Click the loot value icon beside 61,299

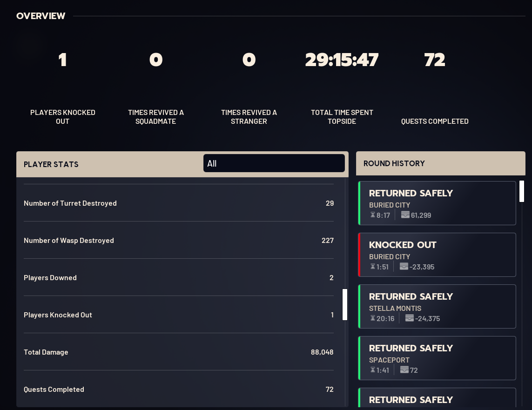pyautogui.click(x=405, y=215)
